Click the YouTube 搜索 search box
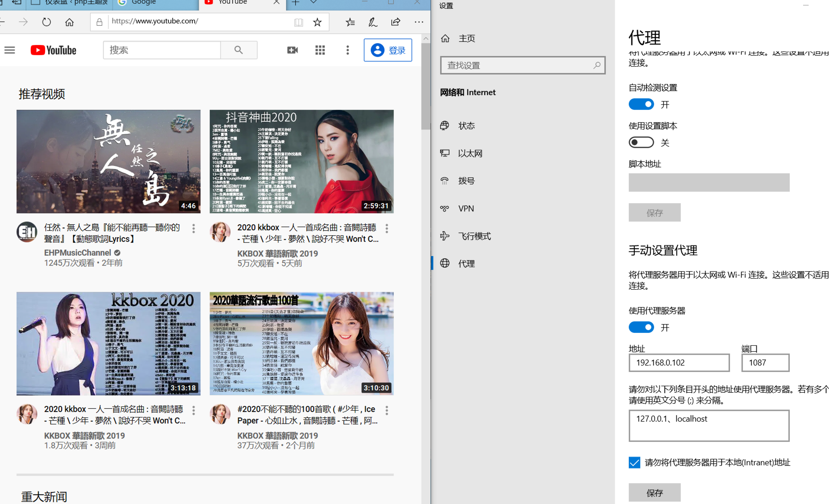 point(162,50)
